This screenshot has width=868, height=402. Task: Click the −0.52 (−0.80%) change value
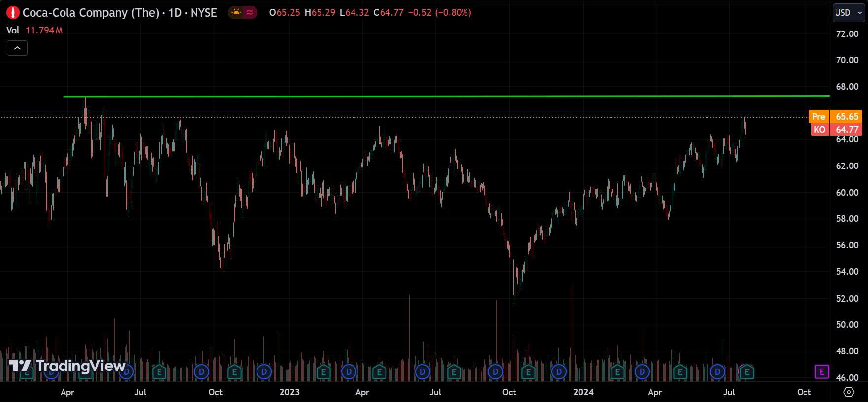tap(440, 13)
